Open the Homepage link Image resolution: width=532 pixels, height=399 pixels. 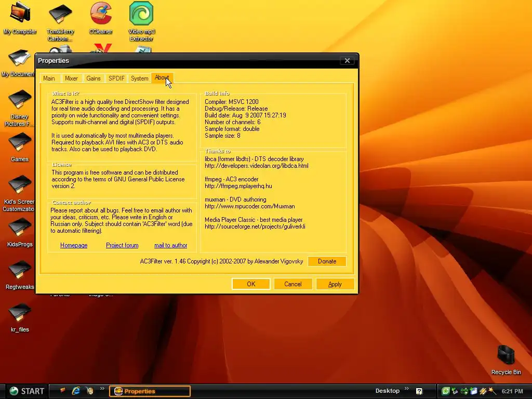(x=74, y=245)
